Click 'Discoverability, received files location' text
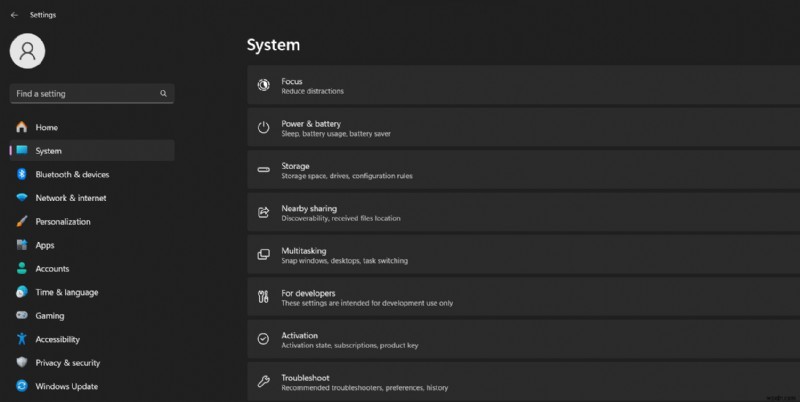Viewport: 800px width, 402px height. 341,218
